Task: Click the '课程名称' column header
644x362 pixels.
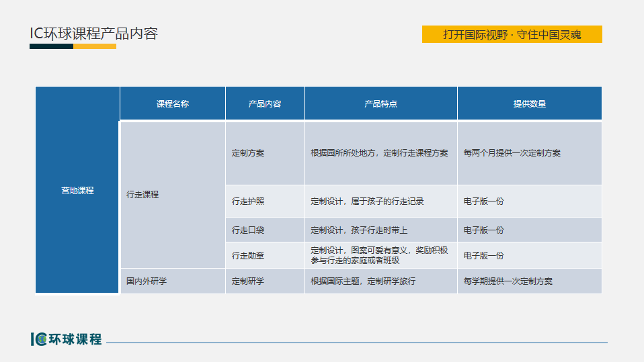Action: click(173, 103)
